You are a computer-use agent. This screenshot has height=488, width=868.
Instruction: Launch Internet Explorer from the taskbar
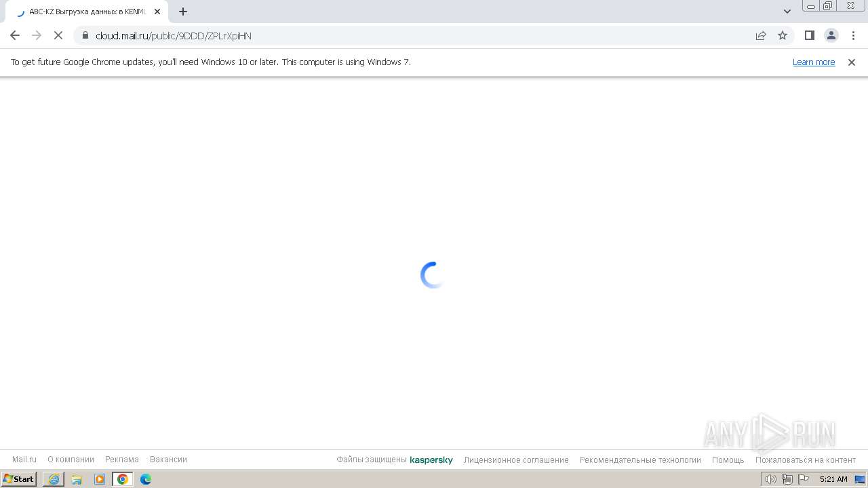click(x=54, y=479)
